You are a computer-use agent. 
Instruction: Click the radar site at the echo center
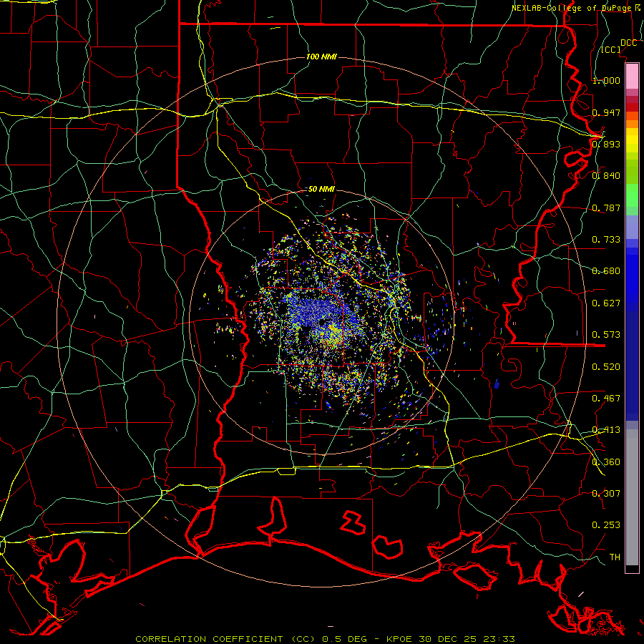tap(323, 323)
